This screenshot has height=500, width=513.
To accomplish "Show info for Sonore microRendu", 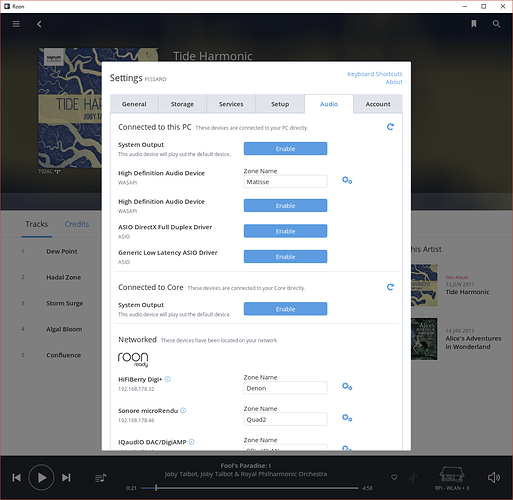I will click(x=183, y=410).
